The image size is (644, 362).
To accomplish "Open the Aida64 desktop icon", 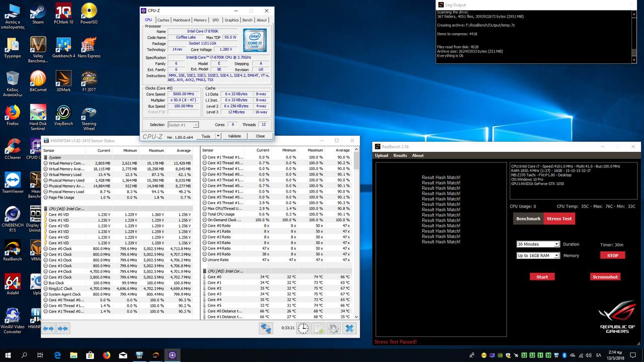I will pyautogui.click(x=13, y=284).
